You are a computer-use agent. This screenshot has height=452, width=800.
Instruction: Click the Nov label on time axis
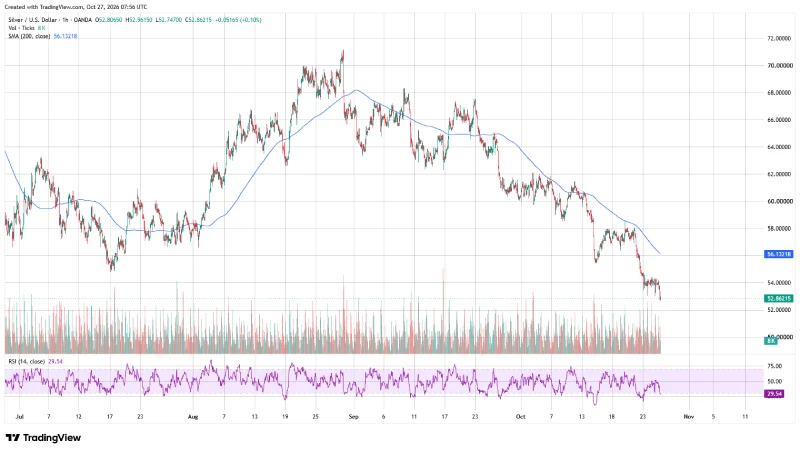tap(689, 417)
